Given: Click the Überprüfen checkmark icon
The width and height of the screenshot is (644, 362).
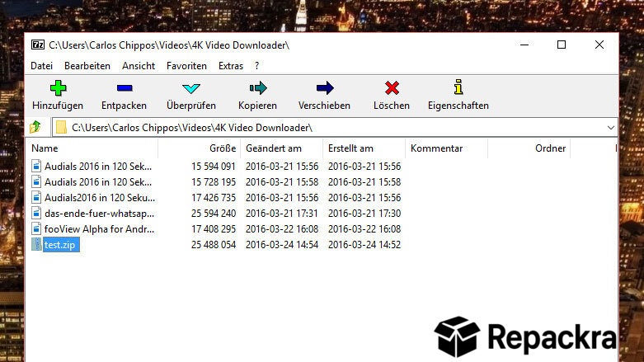Looking at the screenshot, I should coord(191,88).
